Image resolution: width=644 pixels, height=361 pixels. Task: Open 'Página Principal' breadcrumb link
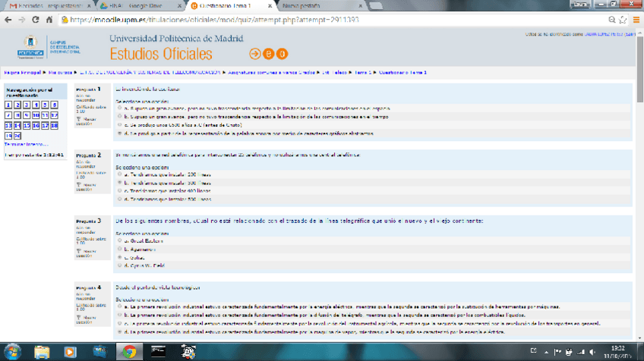[23, 73]
